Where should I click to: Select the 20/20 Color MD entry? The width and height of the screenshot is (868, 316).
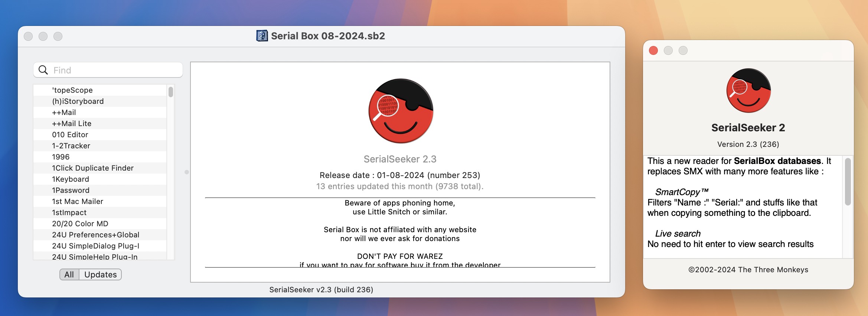[x=100, y=224]
